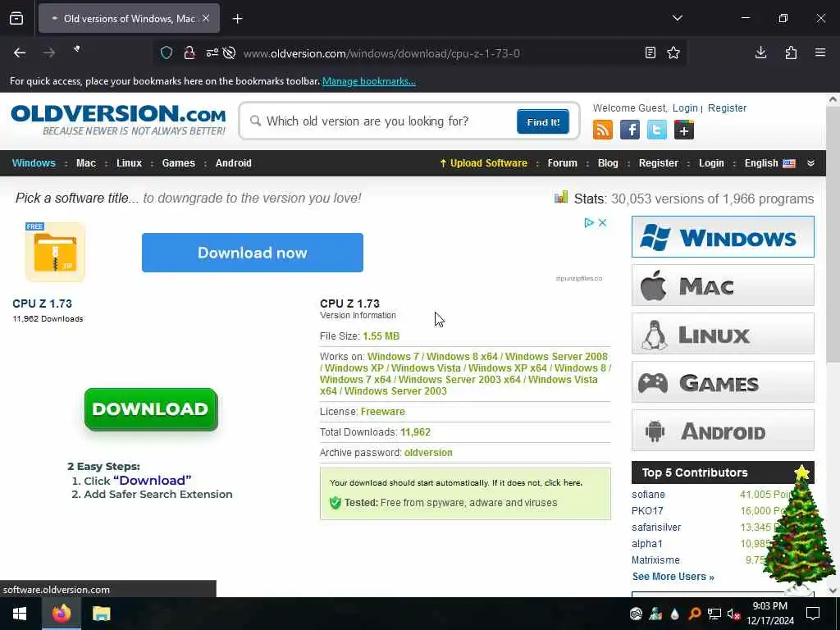
Task: Close the Old versions of Windows tab
Action: (x=206, y=18)
